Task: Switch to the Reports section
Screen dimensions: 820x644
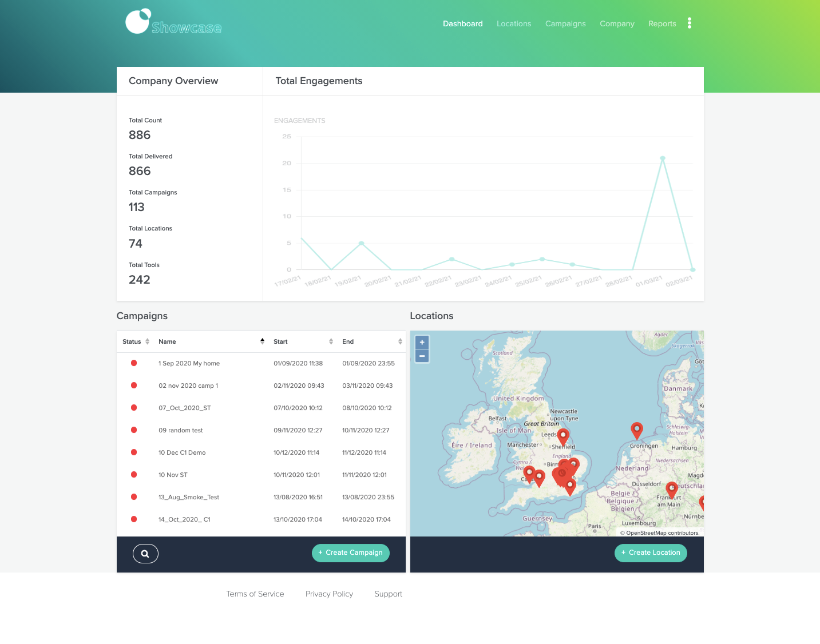Action: [662, 23]
